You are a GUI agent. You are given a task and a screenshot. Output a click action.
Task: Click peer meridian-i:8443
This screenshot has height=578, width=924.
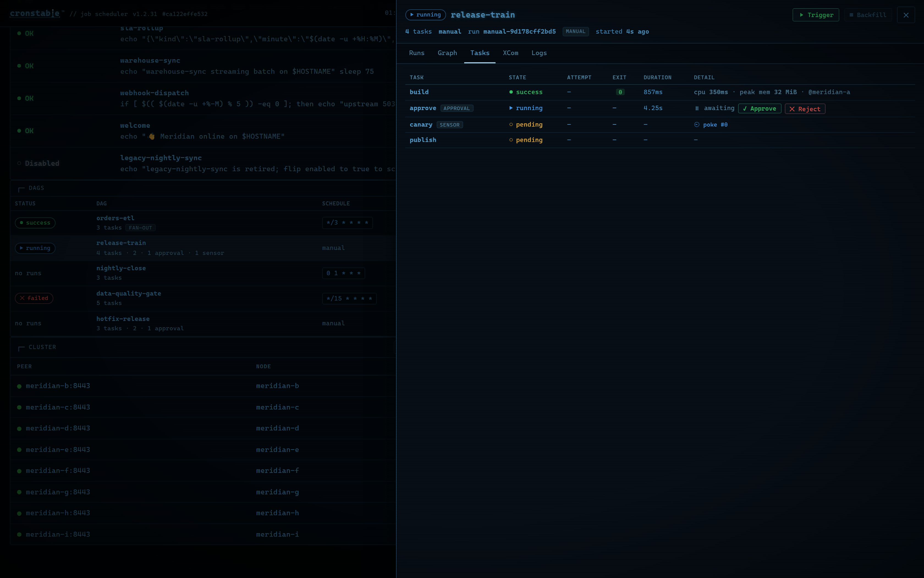[58, 535]
